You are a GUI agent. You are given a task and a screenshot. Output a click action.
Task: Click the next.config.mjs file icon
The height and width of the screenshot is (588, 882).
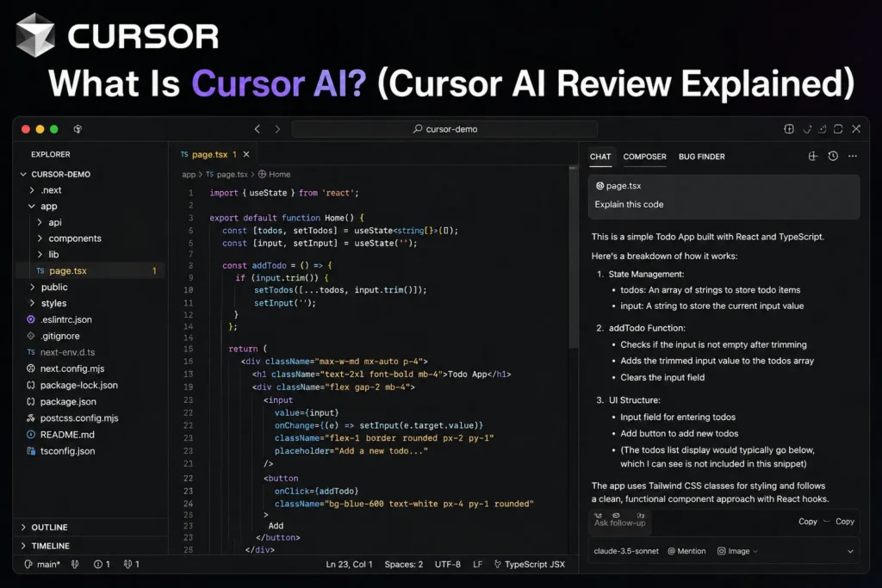pos(31,368)
